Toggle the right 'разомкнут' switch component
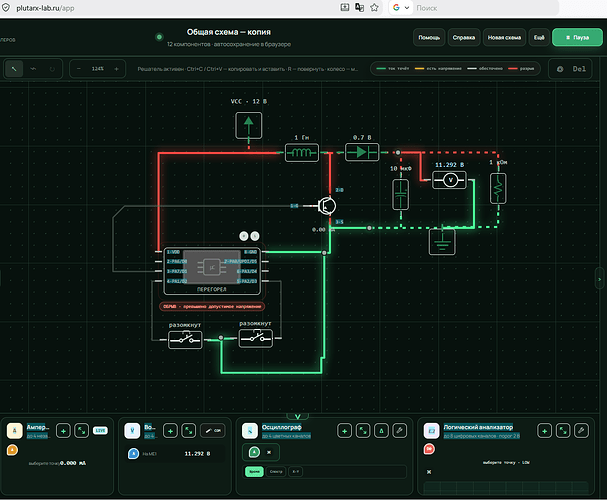The width and height of the screenshot is (607, 500). tap(255, 338)
